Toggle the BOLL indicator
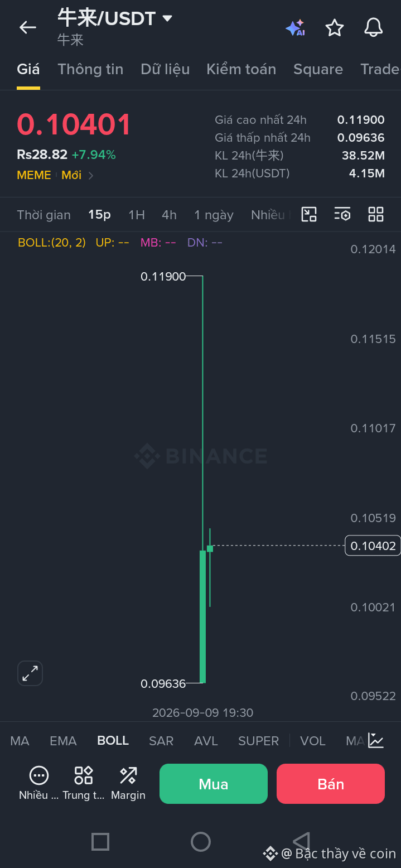 coord(113,741)
